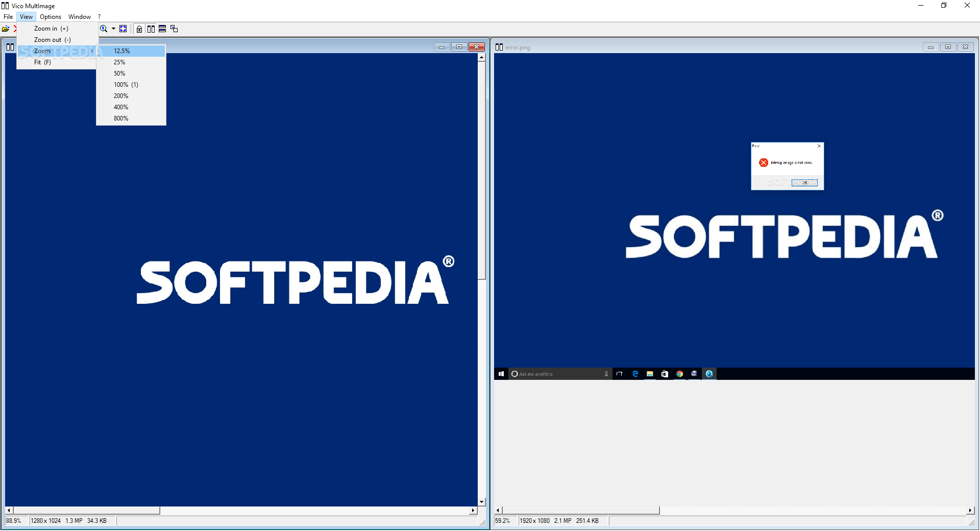This screenshot has height=531, width=980.
Task: Minimize the error.png window
Action: tap(930, 47)
